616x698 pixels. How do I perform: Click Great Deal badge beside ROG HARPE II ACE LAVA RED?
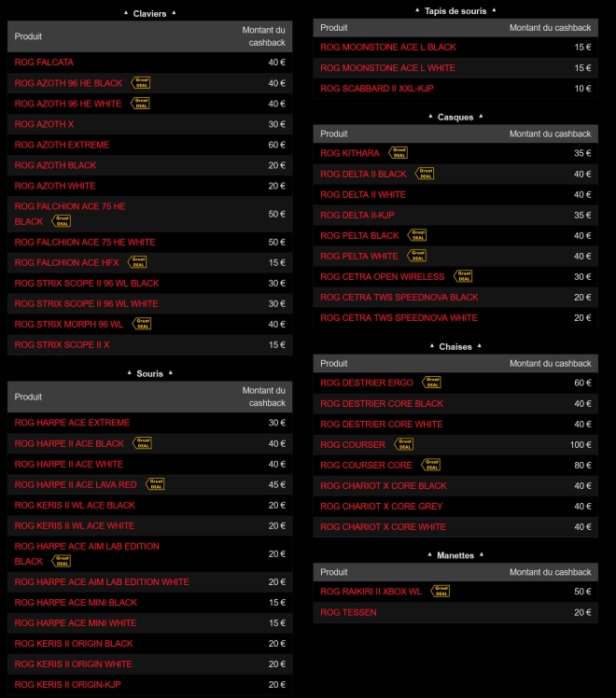click(x=155, y=484)
